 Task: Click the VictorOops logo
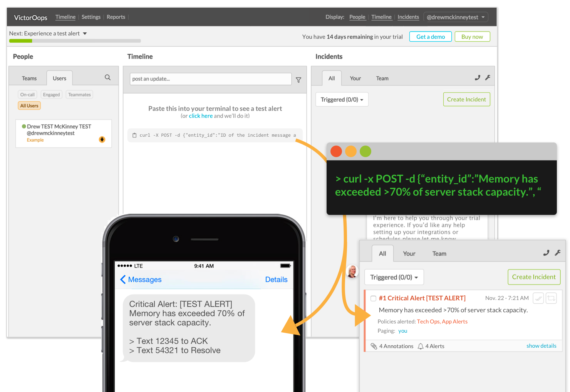tap(30, 17)
